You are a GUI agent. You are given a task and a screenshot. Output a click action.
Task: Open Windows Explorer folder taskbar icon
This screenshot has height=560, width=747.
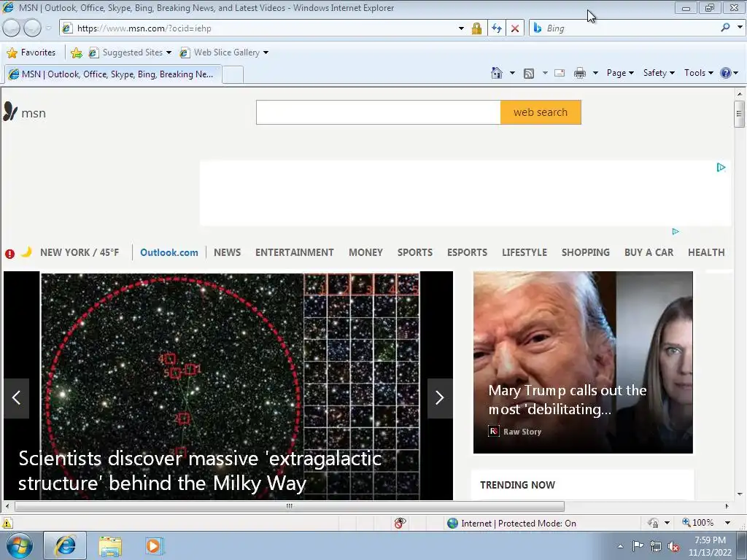(x=110, y=546)
